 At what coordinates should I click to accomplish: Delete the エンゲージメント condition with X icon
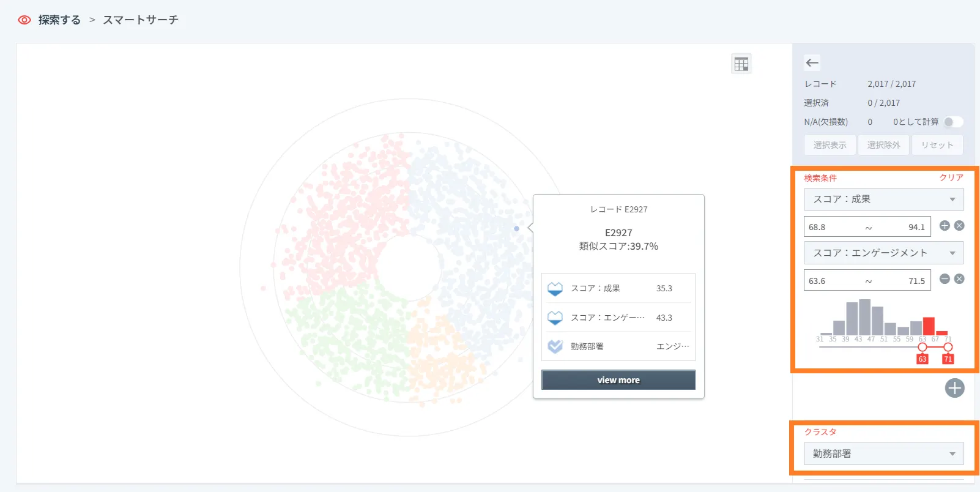tap(959, 279)
